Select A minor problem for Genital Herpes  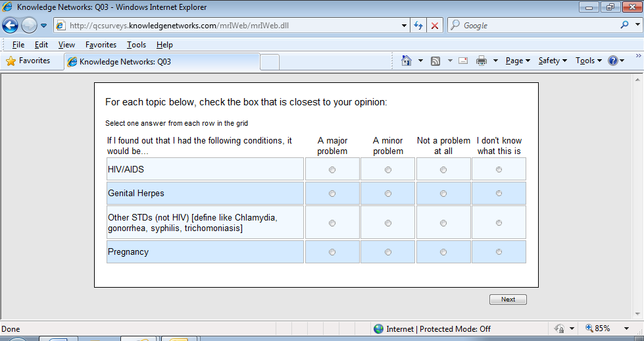tap(387, 194)
